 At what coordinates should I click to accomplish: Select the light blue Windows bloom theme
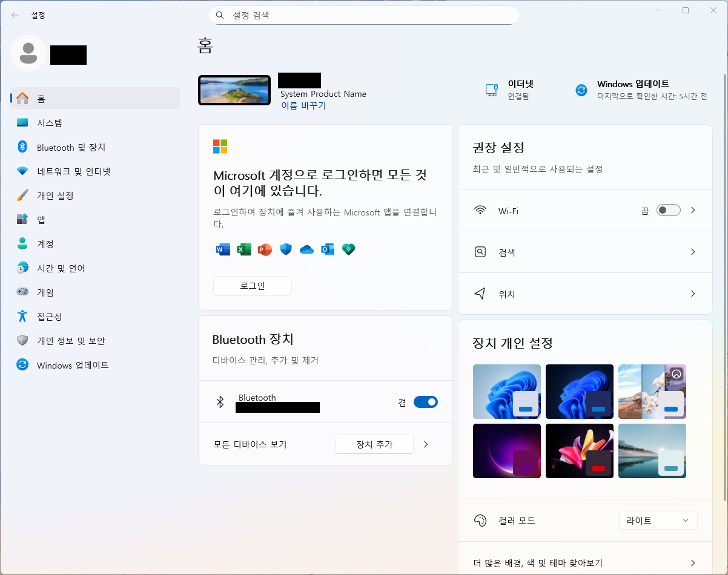[507, 392]
